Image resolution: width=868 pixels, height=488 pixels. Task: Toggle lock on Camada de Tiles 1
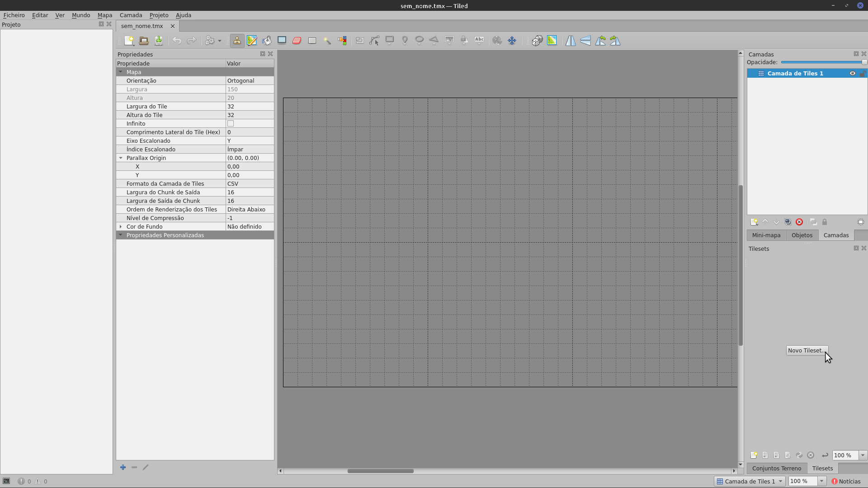[862, 73]
